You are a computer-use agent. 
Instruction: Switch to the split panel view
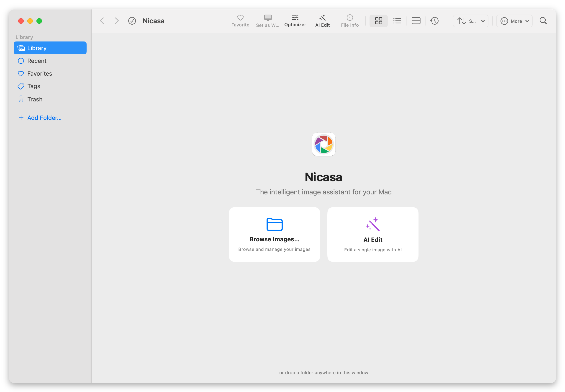416,21
